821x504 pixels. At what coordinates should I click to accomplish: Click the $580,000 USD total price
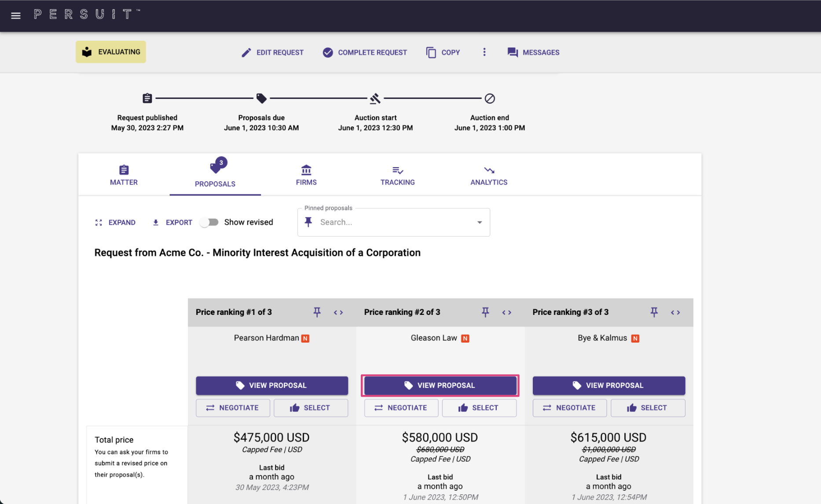pyautogui.click(x=440, y=438)
